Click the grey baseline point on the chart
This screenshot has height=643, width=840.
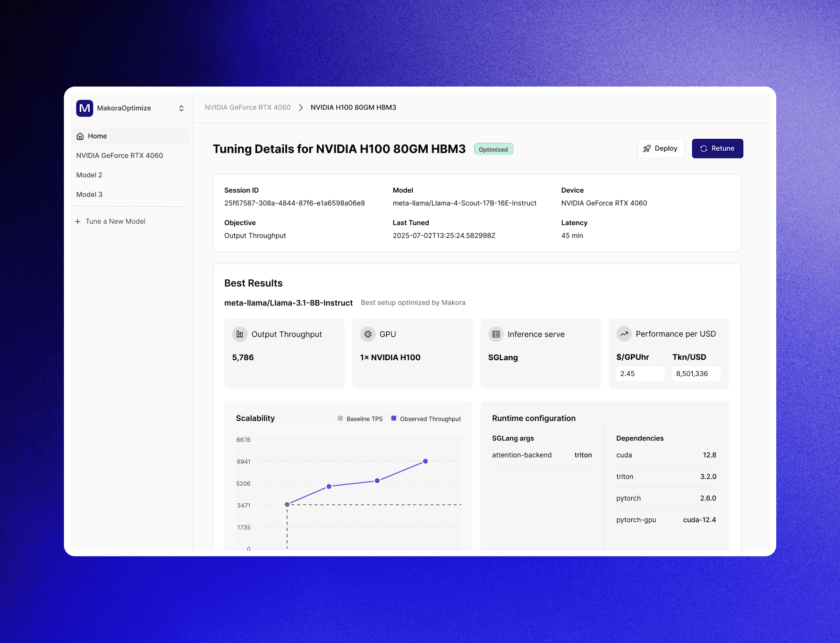coord(287,505)
